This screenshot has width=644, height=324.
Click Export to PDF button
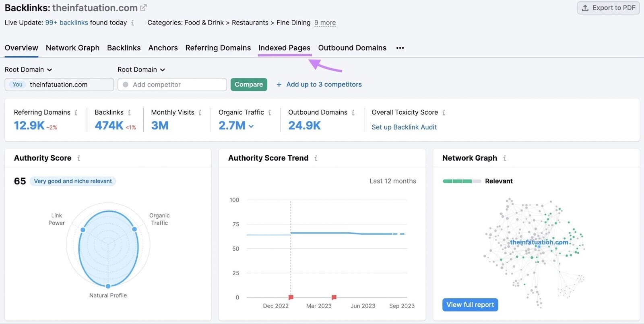click(608, 8)
